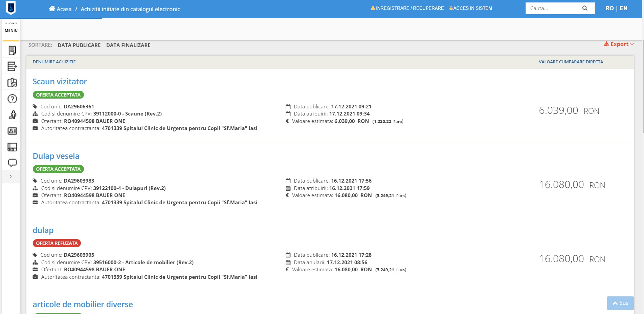Click the VALOARE CUMPARARE DIRECTA column header

pos(571,62)
